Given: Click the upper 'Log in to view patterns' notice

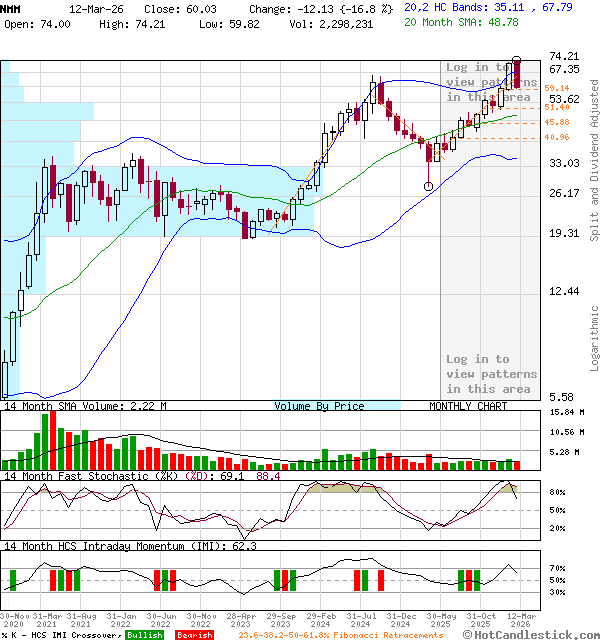Looking at the screenshot, I should point(491,82).
